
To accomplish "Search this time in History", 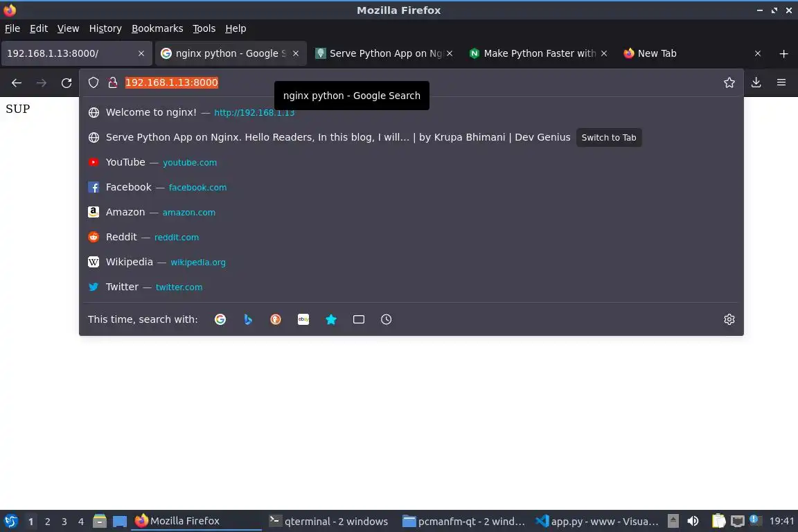I will point(387,319).
